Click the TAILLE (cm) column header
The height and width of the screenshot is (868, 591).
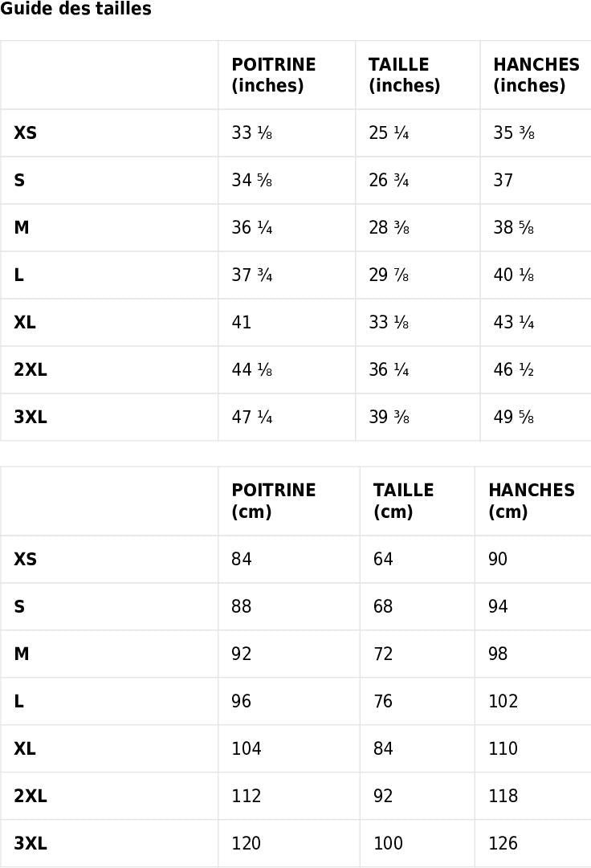pyautogui.click(x=403, y=501)
